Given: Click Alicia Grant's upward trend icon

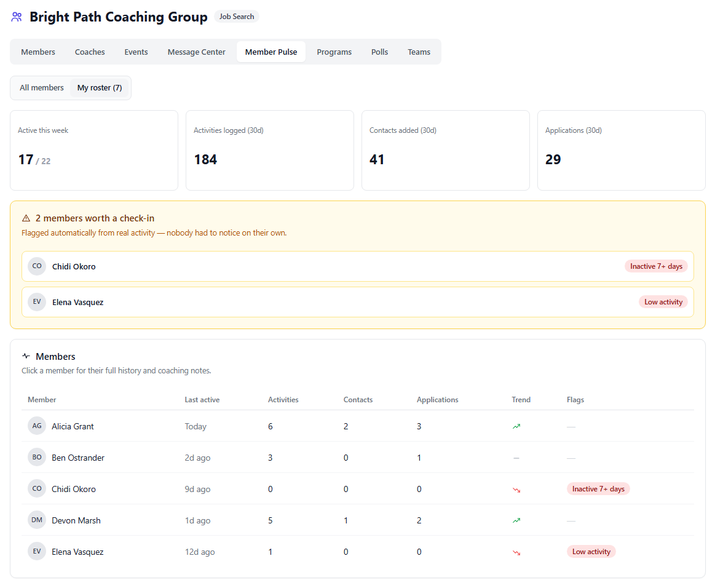Looking at the screenshot, I should (x=516, y=426).
